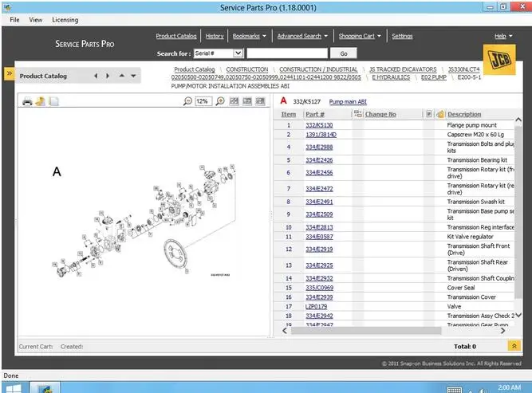Open the Advanced Search dropdown

tap(302, 36)
